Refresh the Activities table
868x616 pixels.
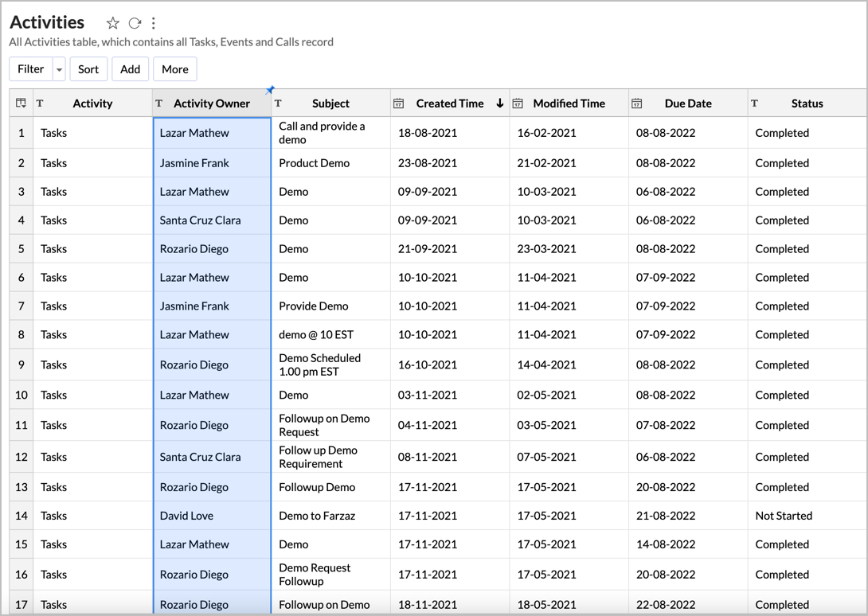tap(134, 23)
